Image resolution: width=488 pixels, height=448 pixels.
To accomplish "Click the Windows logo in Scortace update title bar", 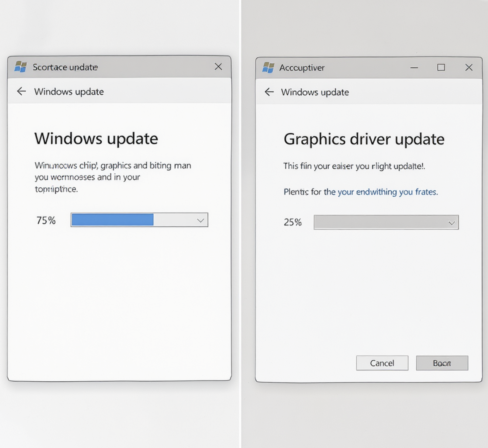I will point(21,67).
